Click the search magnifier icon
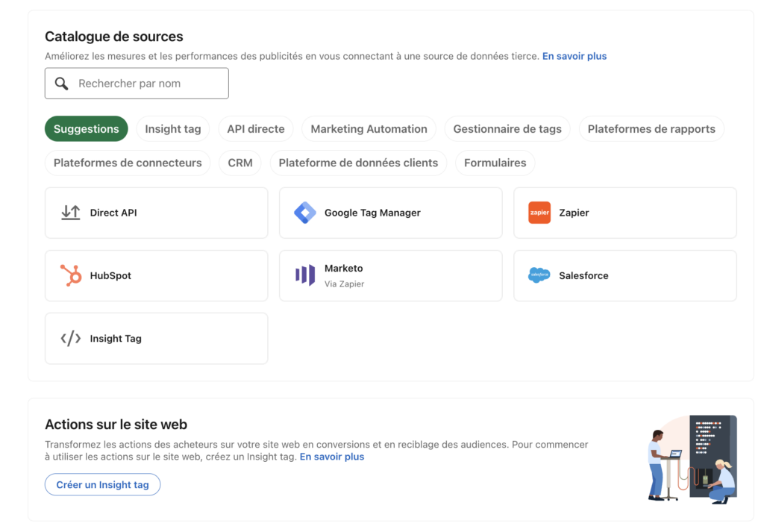 62,83
